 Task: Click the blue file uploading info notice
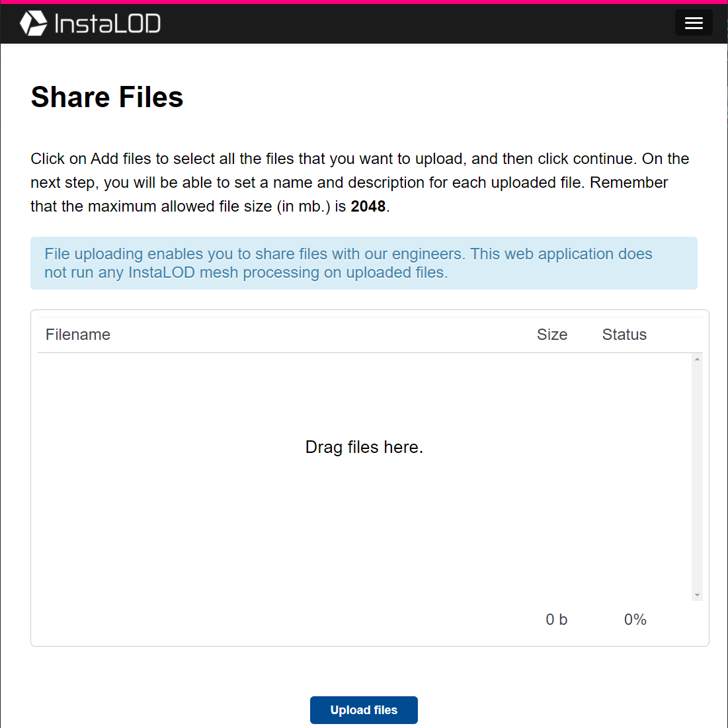point(364,263)
